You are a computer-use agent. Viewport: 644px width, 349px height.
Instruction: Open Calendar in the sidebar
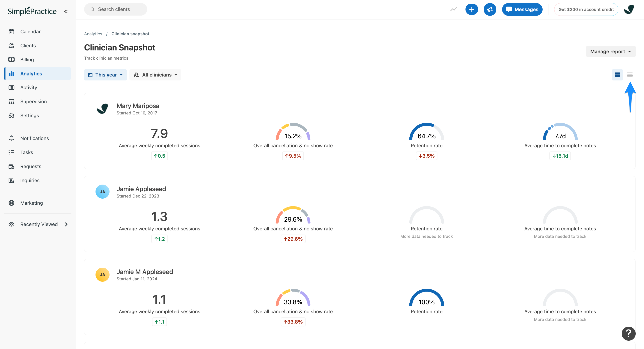point(37,32)
